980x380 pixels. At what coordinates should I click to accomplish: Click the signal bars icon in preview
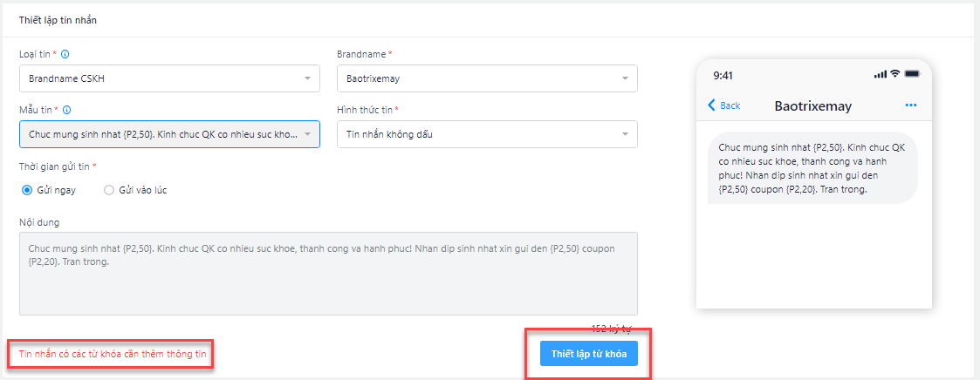pyautogui.click(x=881, y=75)
